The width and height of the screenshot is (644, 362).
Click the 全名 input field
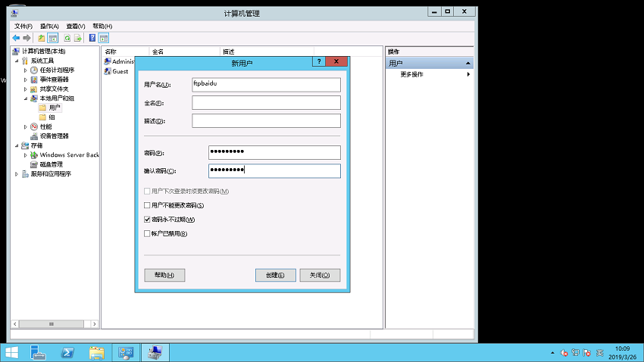coord(266,102)
